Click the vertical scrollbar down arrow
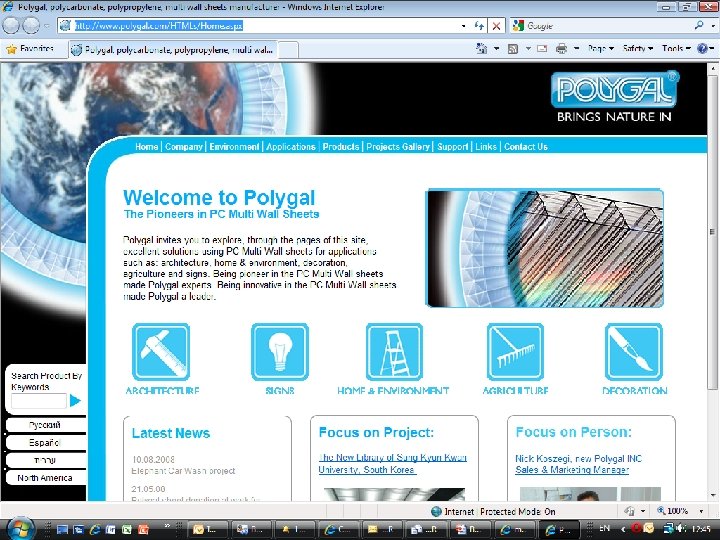 click(713, 495)
